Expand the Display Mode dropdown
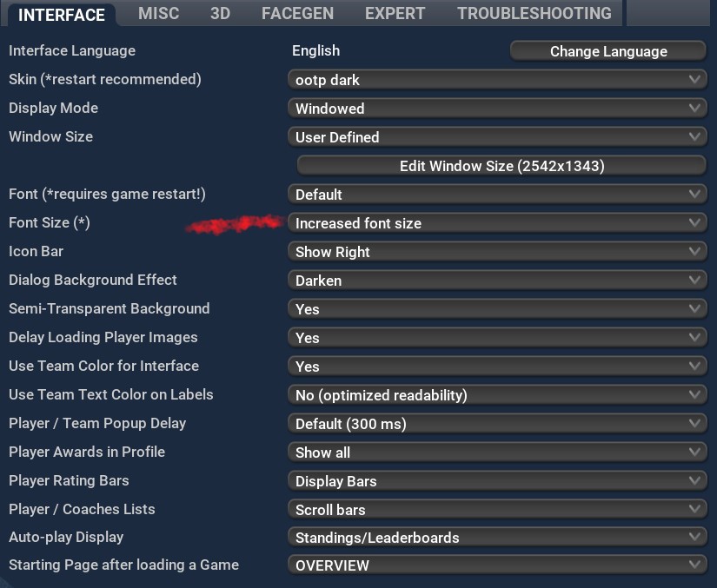 [497, 109]
